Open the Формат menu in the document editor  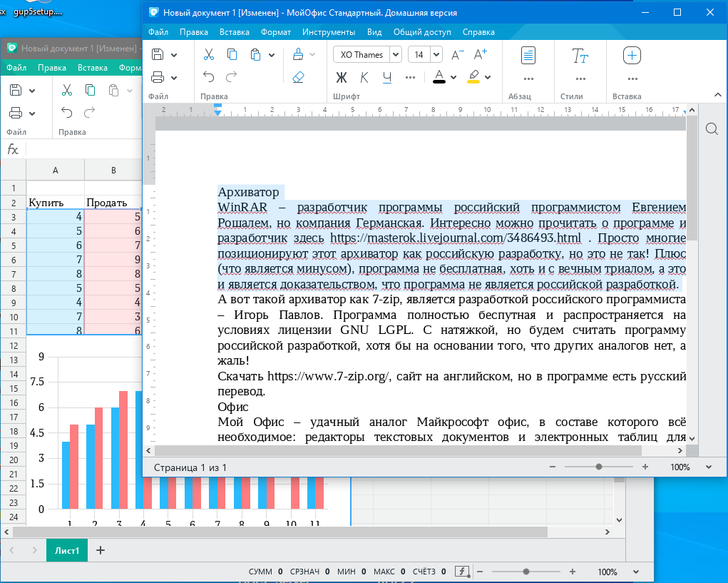tap(276, 32)
